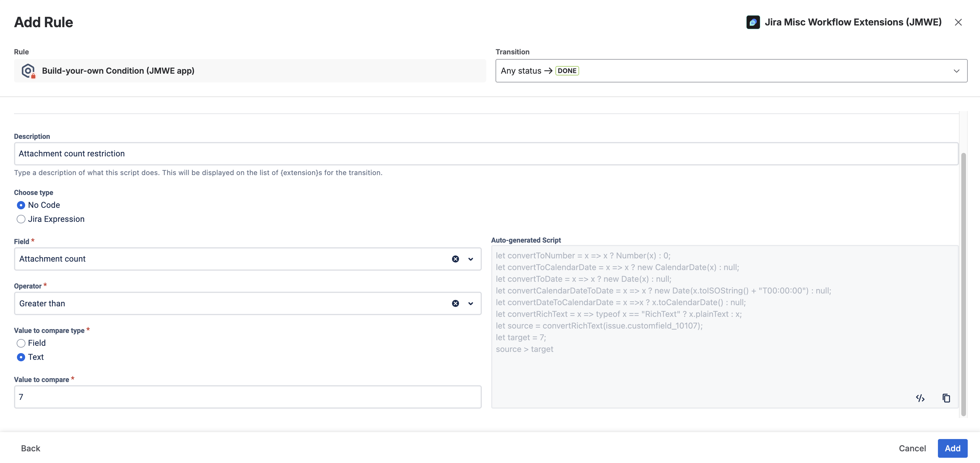
Task: Click the Back button
Action: [x=30, y=448]
